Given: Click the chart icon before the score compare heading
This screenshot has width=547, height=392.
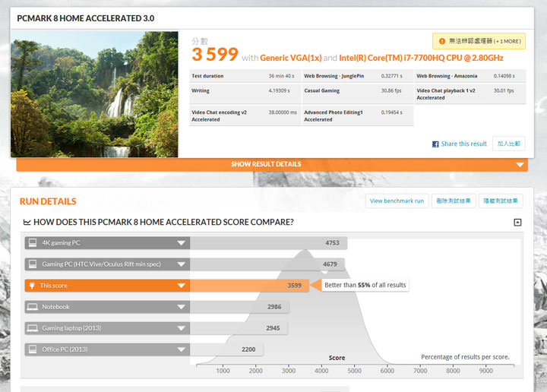Looking at the screenshot, I should [x=27, y=223].
